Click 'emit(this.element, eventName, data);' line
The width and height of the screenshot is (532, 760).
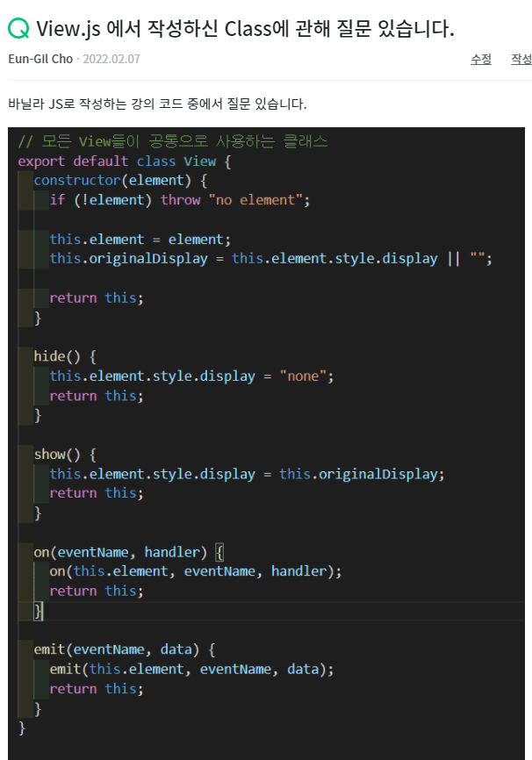pos(191,670)
